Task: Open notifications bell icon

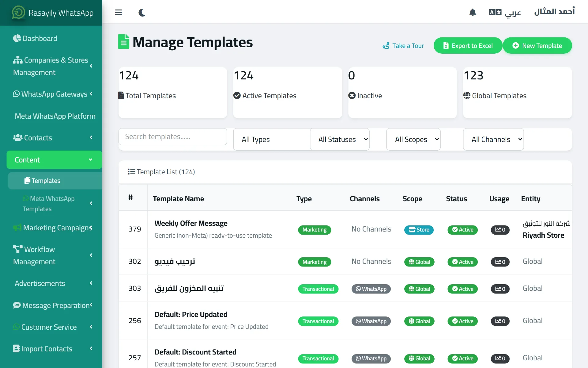Action: tap(473, 13)
